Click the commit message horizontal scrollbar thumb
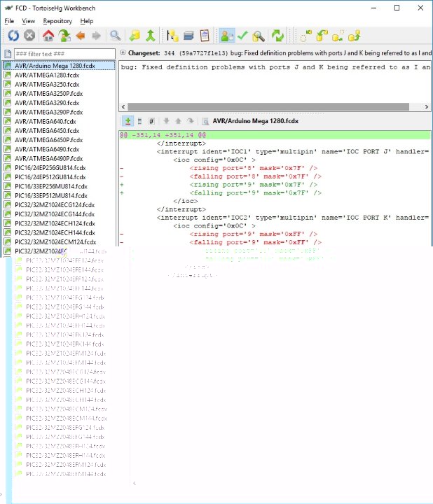Image resolution: width=433 pixels, height=504 pixels. 268,106
